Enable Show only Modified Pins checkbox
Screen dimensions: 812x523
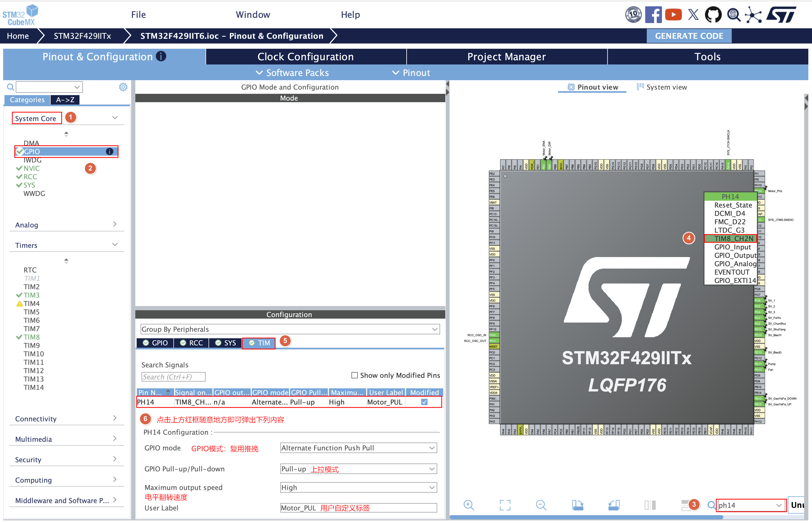[355, 375]
